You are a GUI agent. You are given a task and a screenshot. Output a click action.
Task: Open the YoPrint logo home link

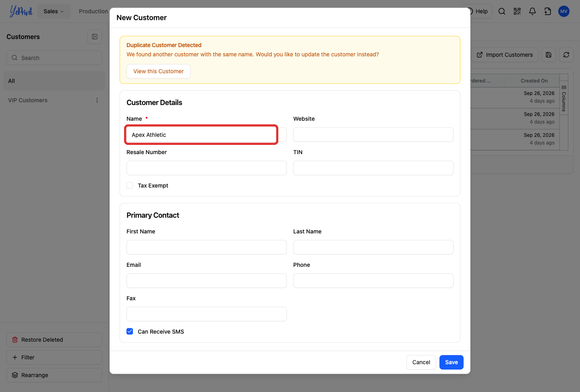(21, 11)
